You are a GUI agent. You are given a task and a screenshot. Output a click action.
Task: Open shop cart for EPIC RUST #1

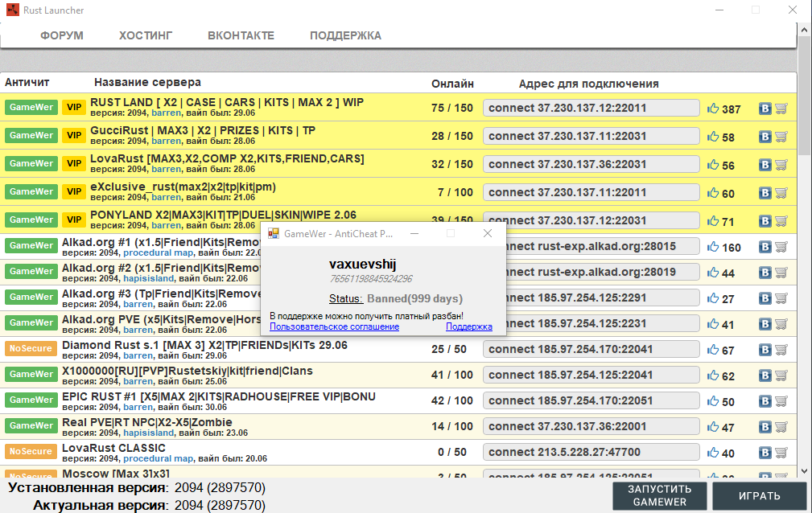[x=781, y=401]
